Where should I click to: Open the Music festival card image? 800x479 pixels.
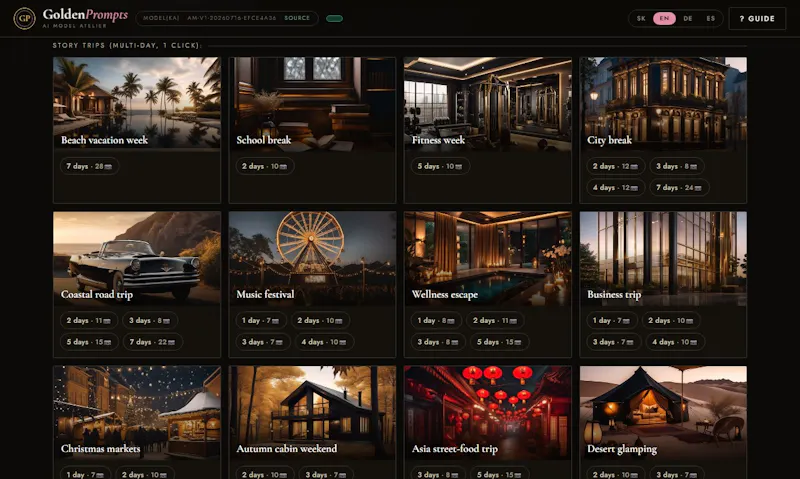tap(312, 258)
